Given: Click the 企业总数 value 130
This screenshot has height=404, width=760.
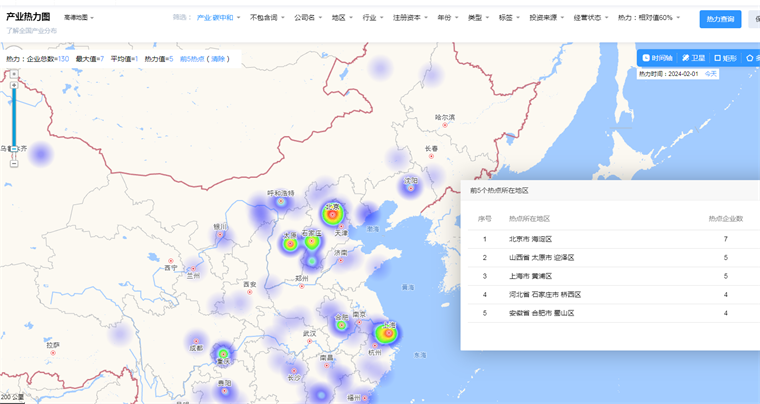Looking at the screenshot, I should pyautogui.click(x=63, y=59).
